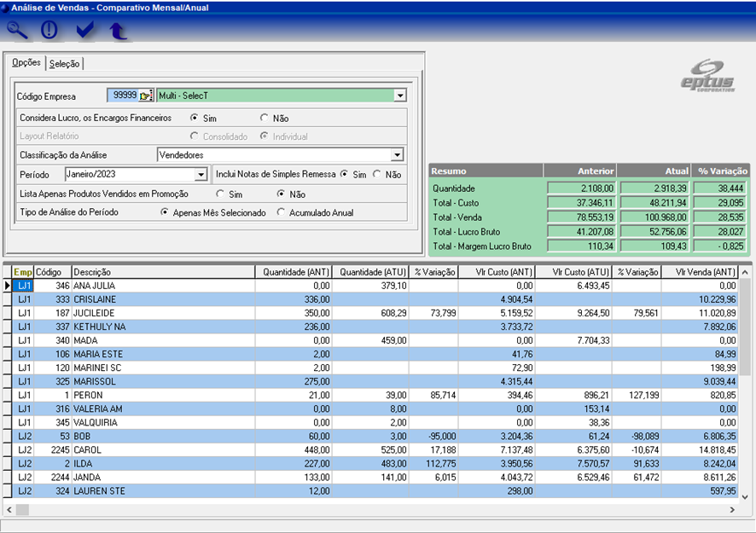This screenshot has height=533, width=756.
Task: Click the Eptus Corporation logo
Action: tap(707, 77)
